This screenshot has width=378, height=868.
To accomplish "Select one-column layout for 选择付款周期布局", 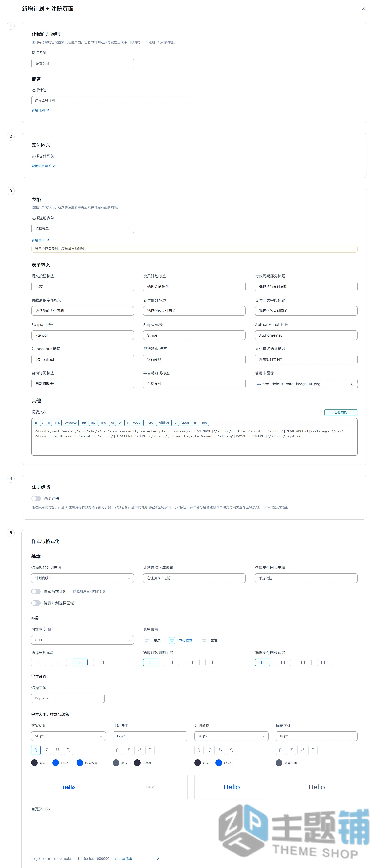I will point(150,662).
